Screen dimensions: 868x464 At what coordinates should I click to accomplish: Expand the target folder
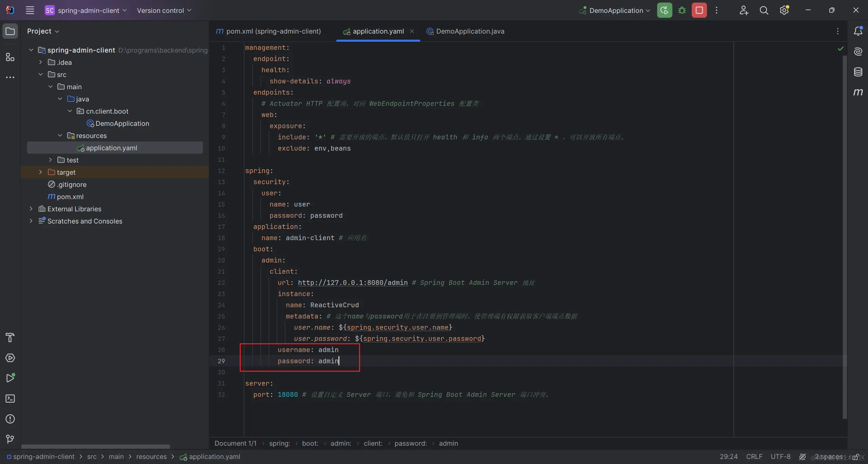click(41, 172)
